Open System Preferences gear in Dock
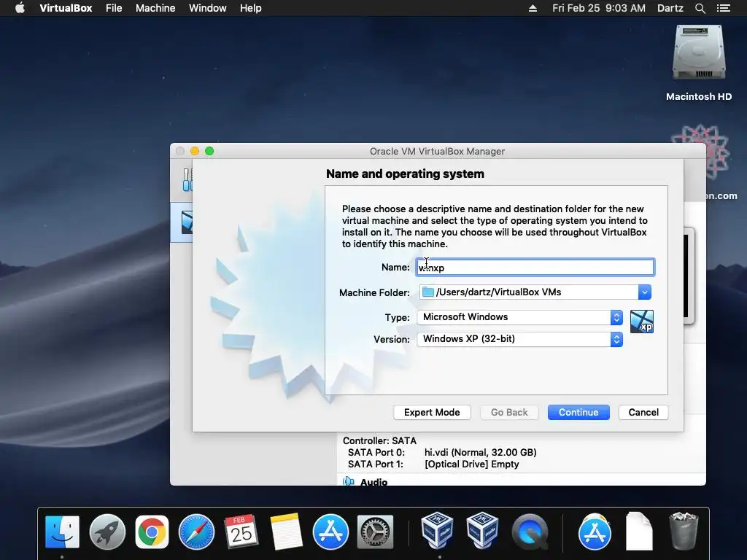This screenshot has height=560, width=747. click(x=376, y=532)
